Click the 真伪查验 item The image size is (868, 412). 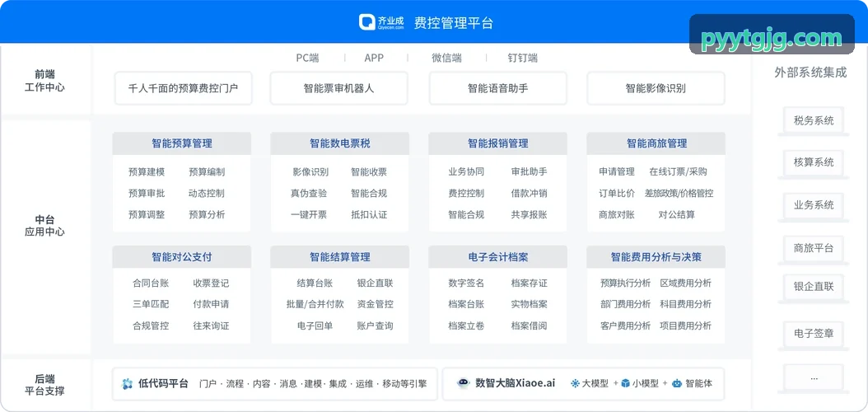[308, 194]
